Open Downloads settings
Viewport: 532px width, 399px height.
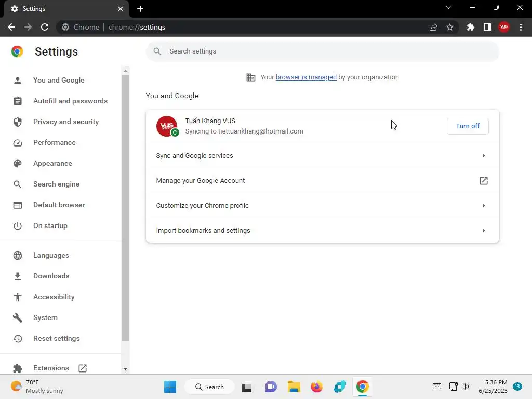click(51, 276)
